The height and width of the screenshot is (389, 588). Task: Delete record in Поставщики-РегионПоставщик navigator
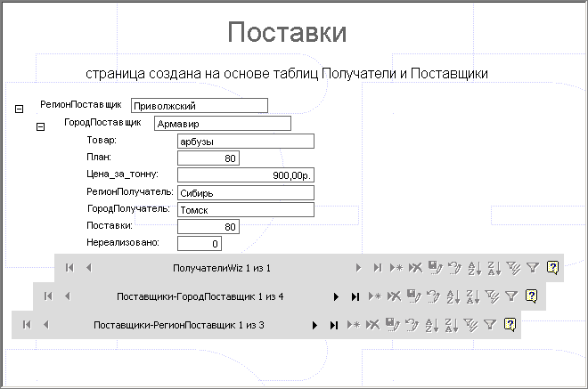(x=372, y=325)
